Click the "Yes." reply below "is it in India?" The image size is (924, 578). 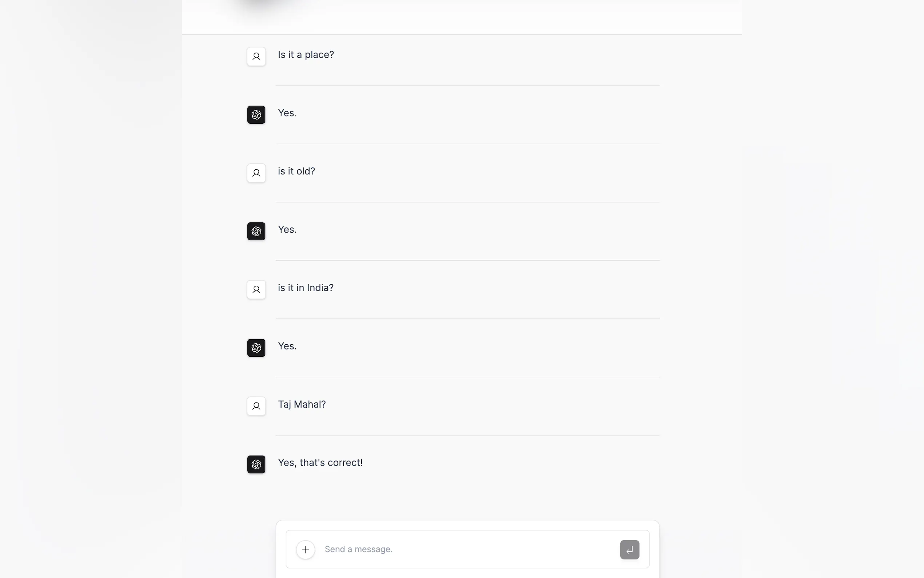pyautogui.click(x=287, y=347)
